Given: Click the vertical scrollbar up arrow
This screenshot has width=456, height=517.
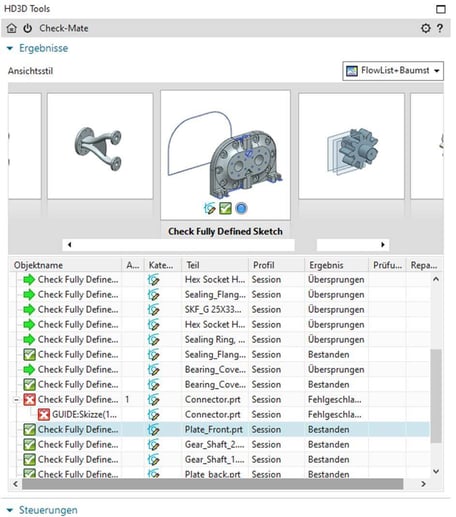Looking at the screenshot, I should click(x=436, y=279).
